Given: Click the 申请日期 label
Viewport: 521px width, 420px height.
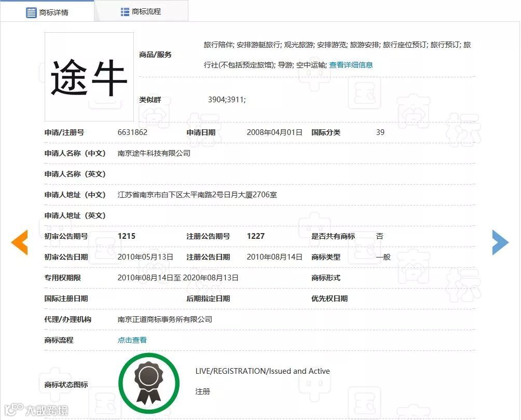Looking at the screenshot, I should [x=201, y=132].
